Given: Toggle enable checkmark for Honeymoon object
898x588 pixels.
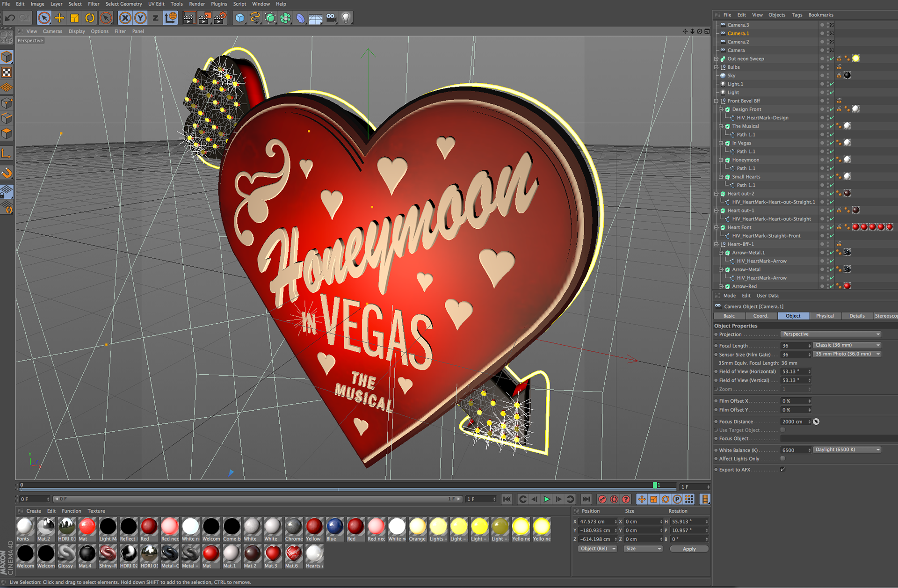Looking at the screenshot, I should 832,160.
